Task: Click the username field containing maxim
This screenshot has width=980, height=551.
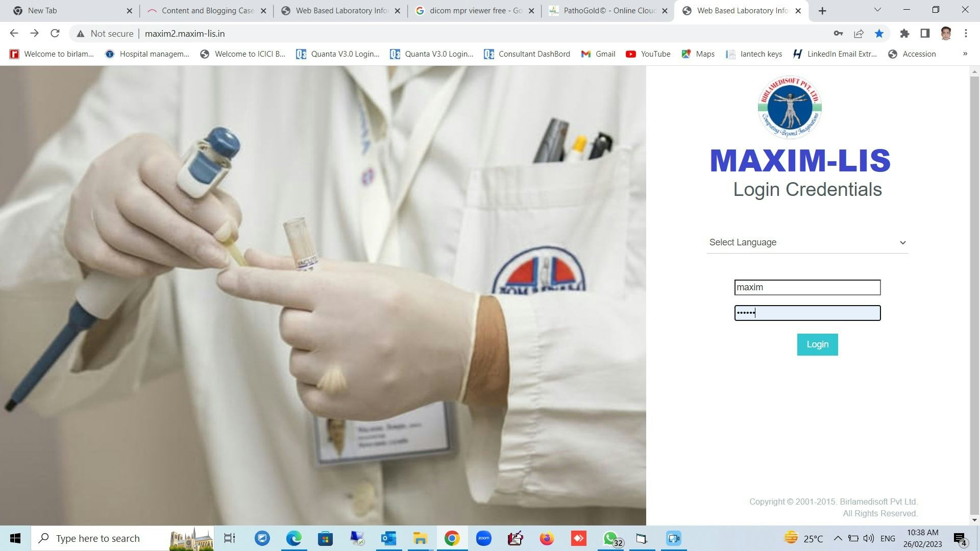Action: (x=807, y=287)
